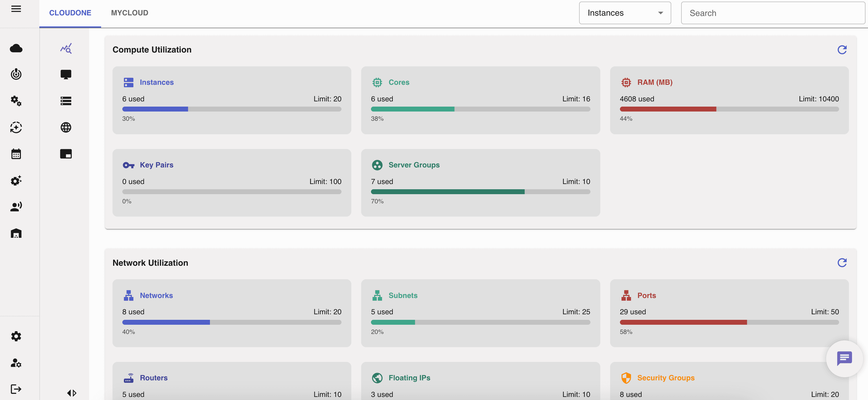Open the hamburger menu
This screenshot has width=868, height=400.
(x=16, y=9)
